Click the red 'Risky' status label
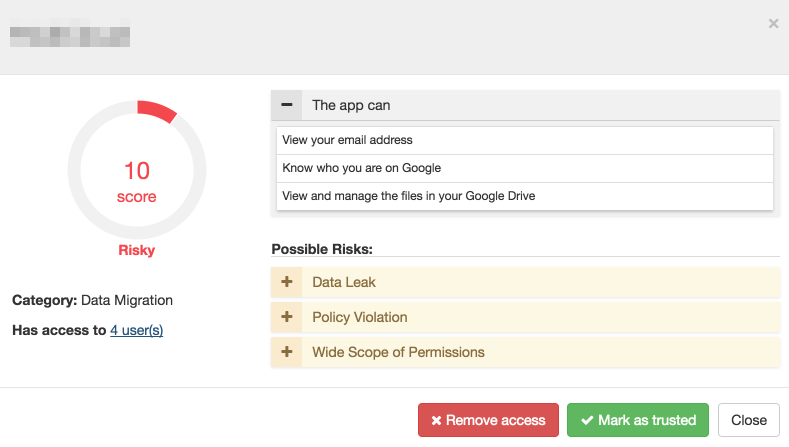This screenshot has width=789, height=447. [136, 250]
